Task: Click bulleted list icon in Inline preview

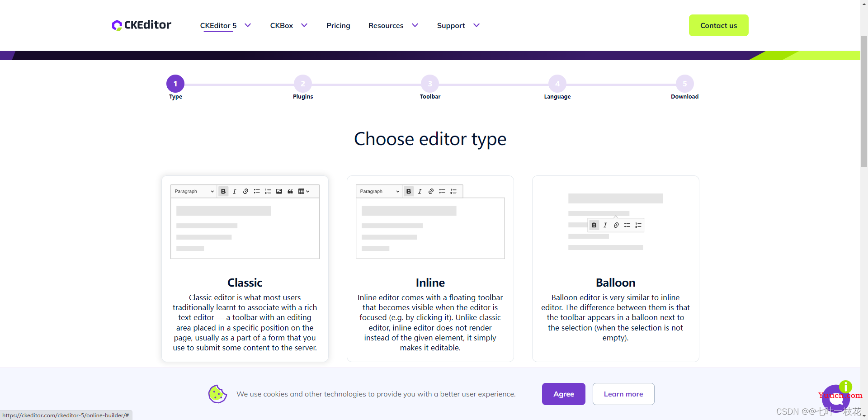Action: tap(442, 191)
